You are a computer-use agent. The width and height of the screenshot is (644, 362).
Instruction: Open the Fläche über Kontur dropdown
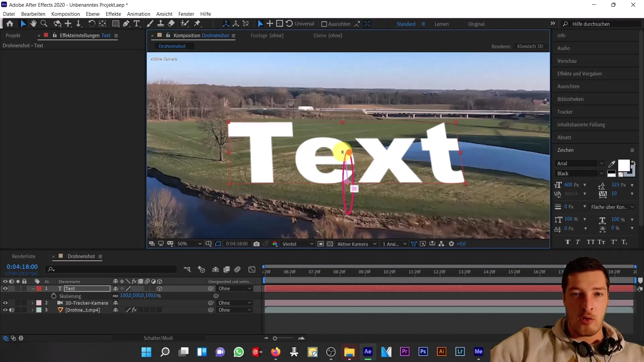(612, 207)
